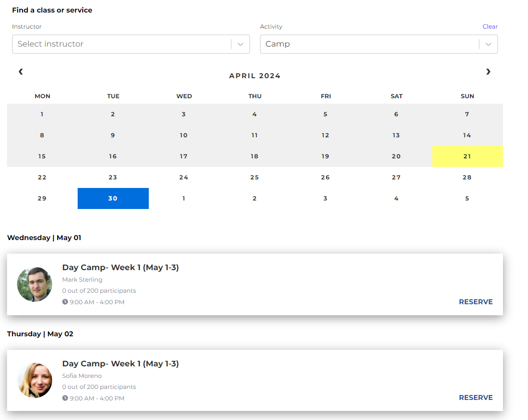528x420 pixels.
Task: Select the blue date April 30
Action: pos(113,198)
